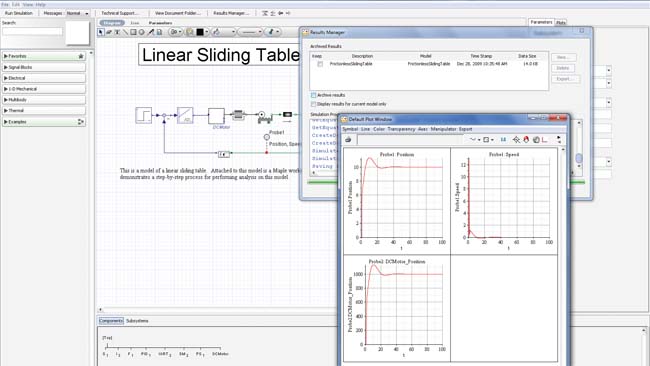Select the pan axes tool in plot window

[516, 140]
